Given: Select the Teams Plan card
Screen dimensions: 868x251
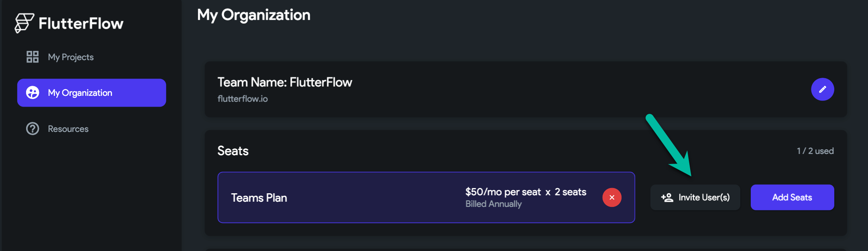Looking at the screenshot, I should 426,197.
